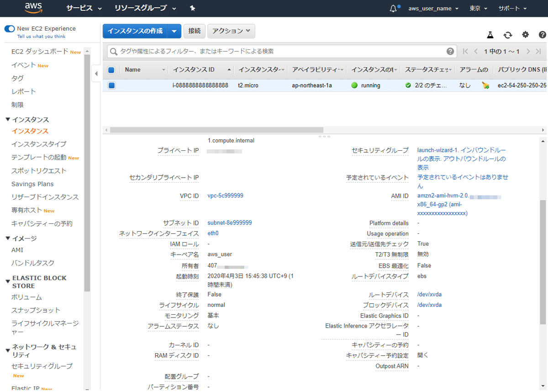Open the インスタンスの作成 dropdown arrow
The width and height of the screenshot is (548, 392).
pyautogui.click(x=174, y=31)
